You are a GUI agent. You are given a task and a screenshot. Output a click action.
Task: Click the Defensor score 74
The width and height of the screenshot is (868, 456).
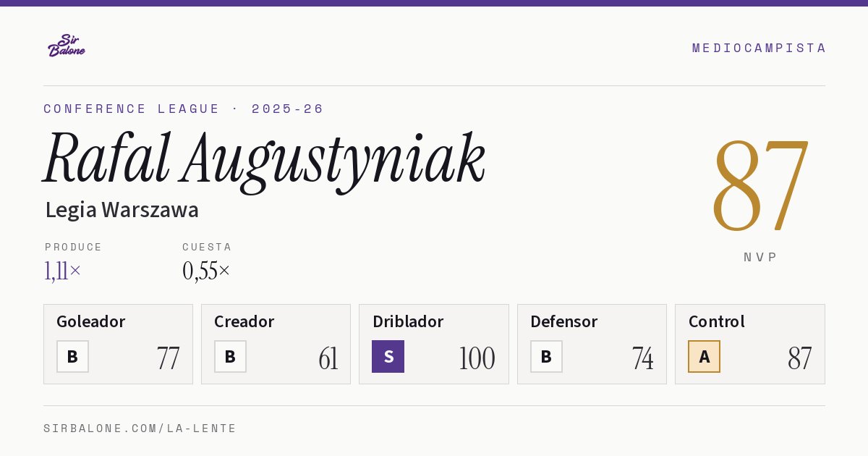[642, 358]
